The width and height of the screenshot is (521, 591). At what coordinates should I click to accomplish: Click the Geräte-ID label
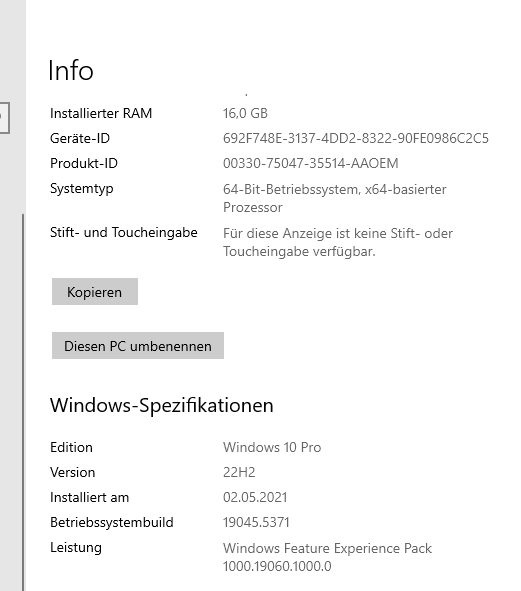coord(80,138)
